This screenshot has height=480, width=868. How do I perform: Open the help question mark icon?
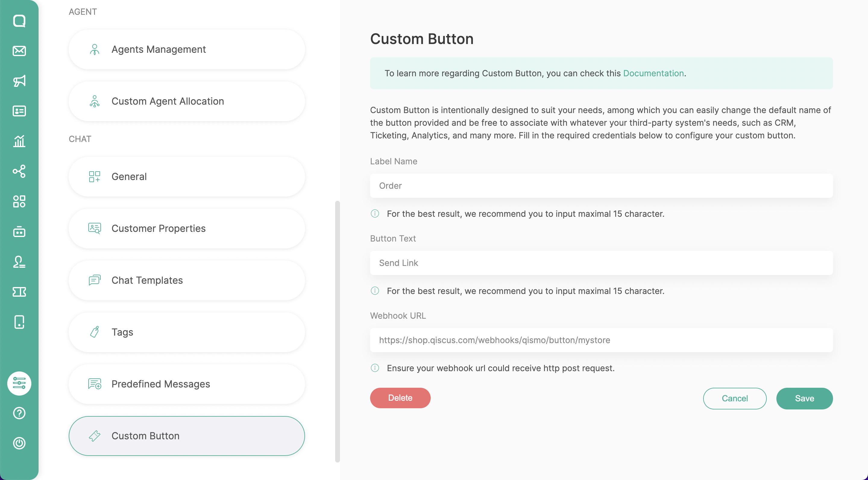(x=19, y=413)
